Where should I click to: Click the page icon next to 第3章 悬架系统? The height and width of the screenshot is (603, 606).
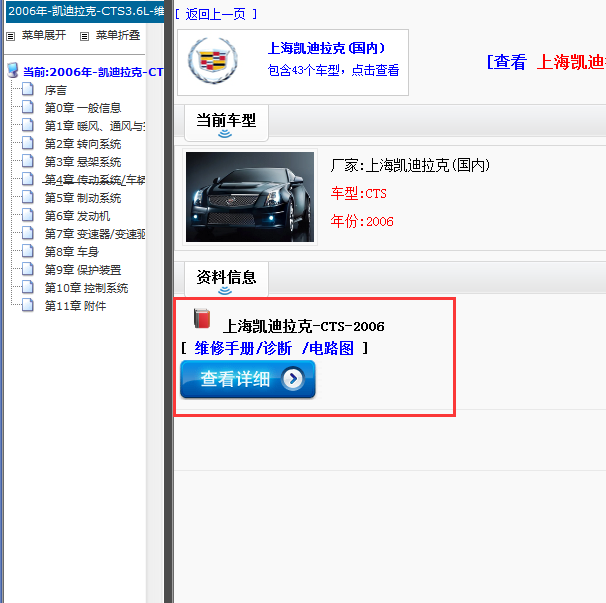(x=27, y=160)
